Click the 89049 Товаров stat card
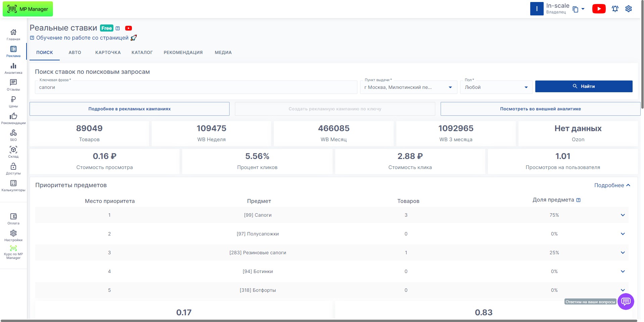644x322 pixels. pos(89,133)
